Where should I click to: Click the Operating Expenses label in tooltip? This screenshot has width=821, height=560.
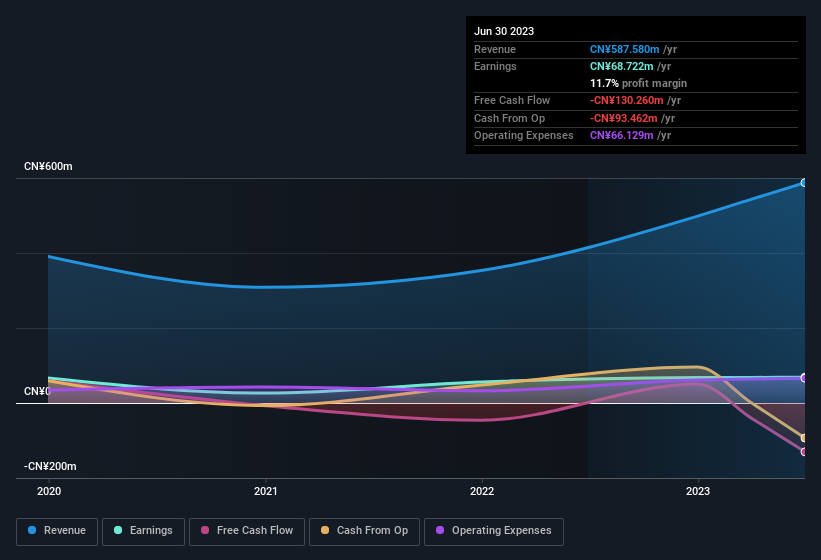(x=524, y=136)
